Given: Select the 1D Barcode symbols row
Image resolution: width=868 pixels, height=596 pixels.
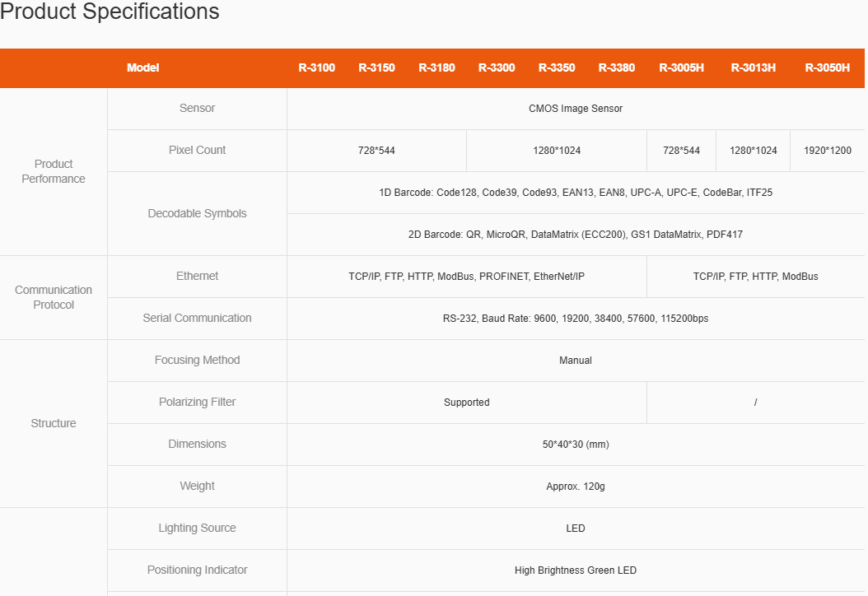Looking at the screenshot, I should [x=575, y=193].
